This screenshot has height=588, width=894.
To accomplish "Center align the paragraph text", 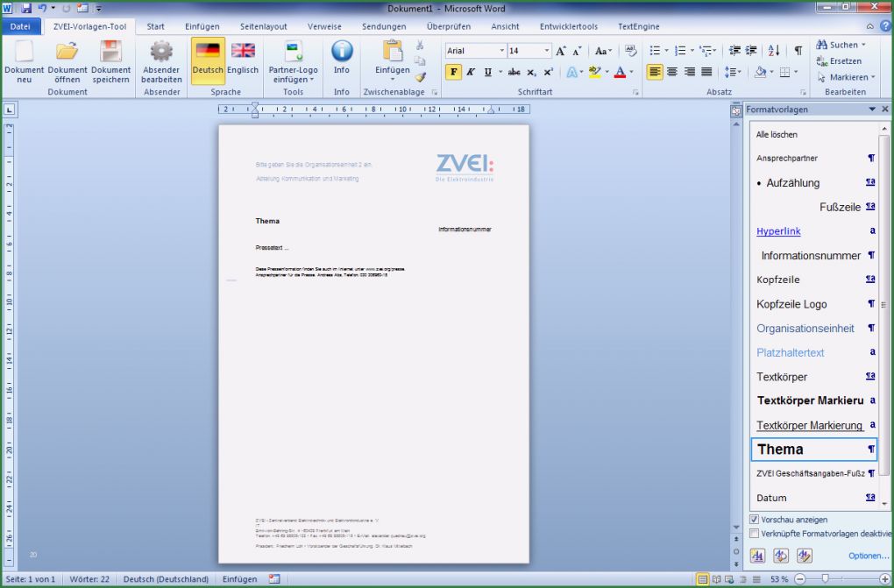I will (x=672, y=72).
